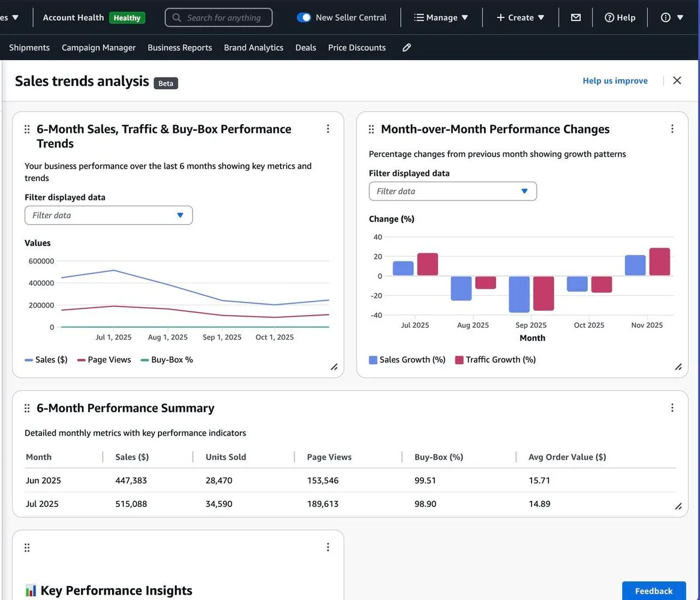Open options menu of 6-Month Sales Trends card
700x600 pixels.
[x=328, y=128]
